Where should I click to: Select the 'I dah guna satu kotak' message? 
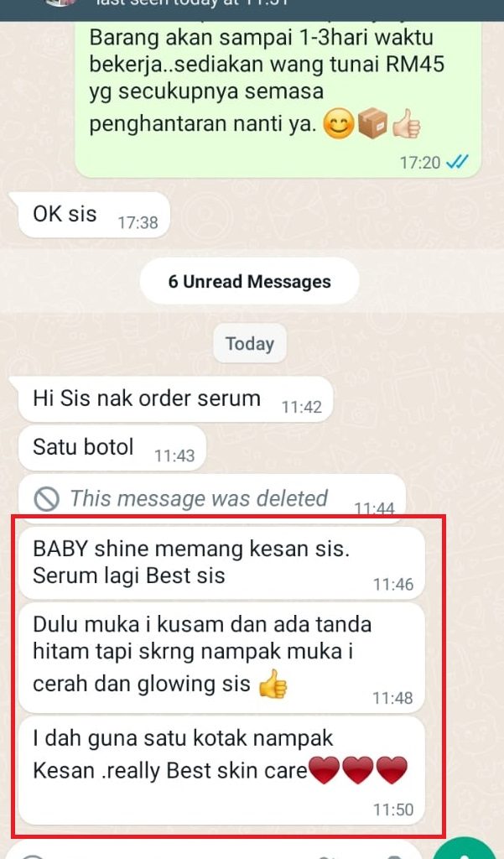(221, 770)
